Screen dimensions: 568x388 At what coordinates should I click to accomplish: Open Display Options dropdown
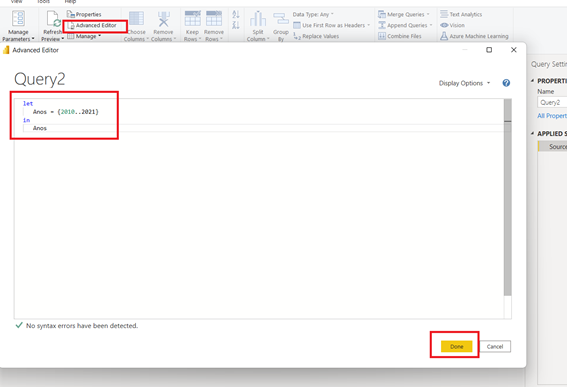coord(464,83)
